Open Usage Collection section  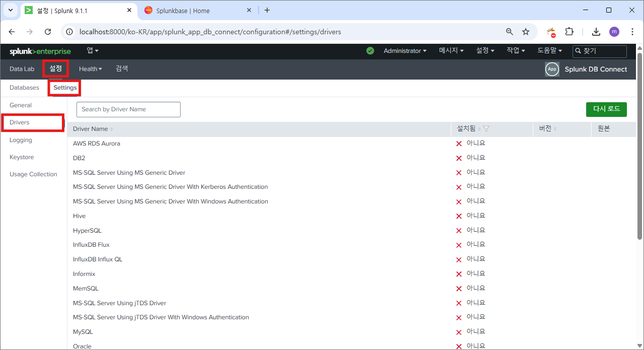tap(33, 174)
